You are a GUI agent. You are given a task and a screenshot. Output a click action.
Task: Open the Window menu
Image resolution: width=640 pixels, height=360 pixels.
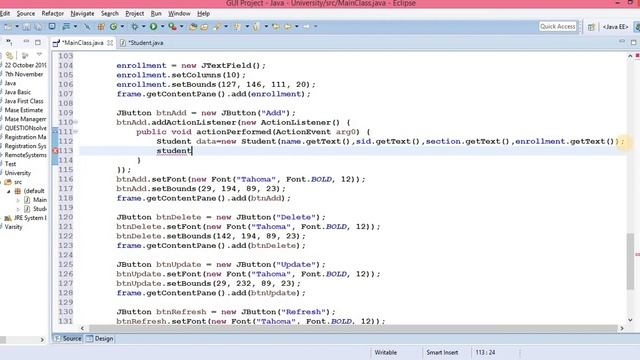click(179, 13)
